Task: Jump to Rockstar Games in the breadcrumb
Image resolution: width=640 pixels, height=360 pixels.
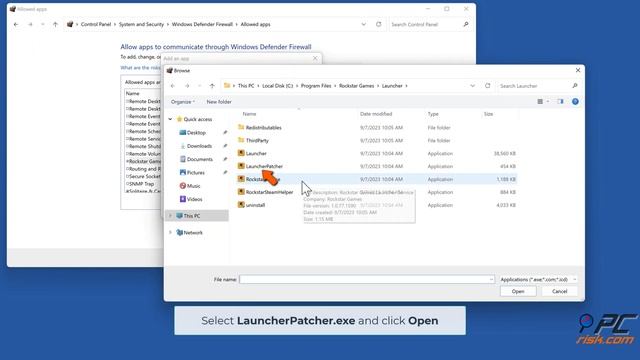Action: point(356,86)
